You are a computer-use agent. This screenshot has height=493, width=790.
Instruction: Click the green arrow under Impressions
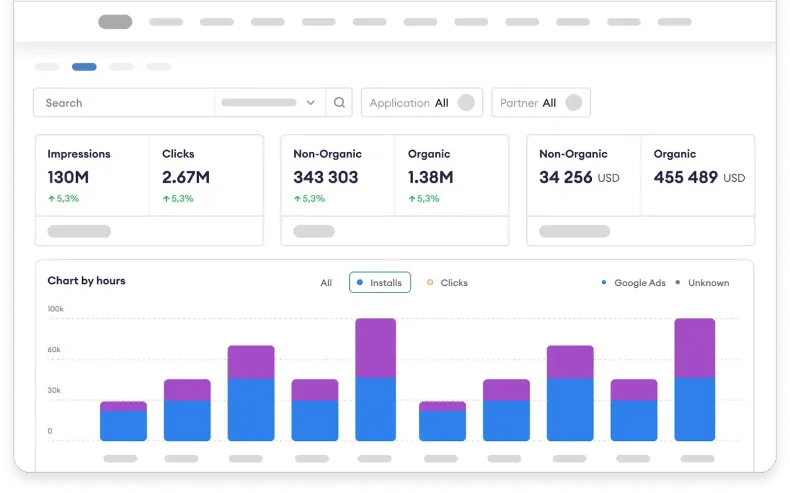coord(51,198)
